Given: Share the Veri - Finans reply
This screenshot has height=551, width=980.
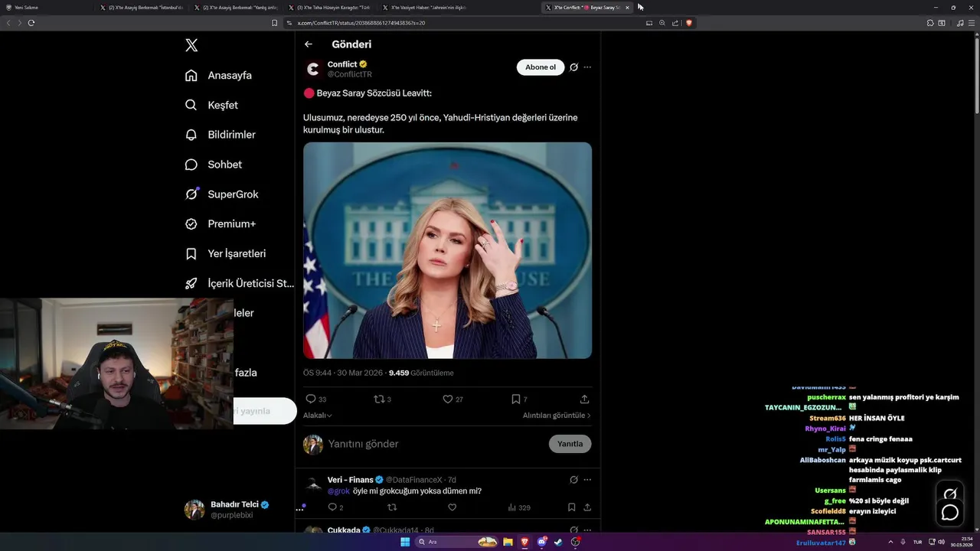Looking at the screenshot, I should tap(587, 507).
